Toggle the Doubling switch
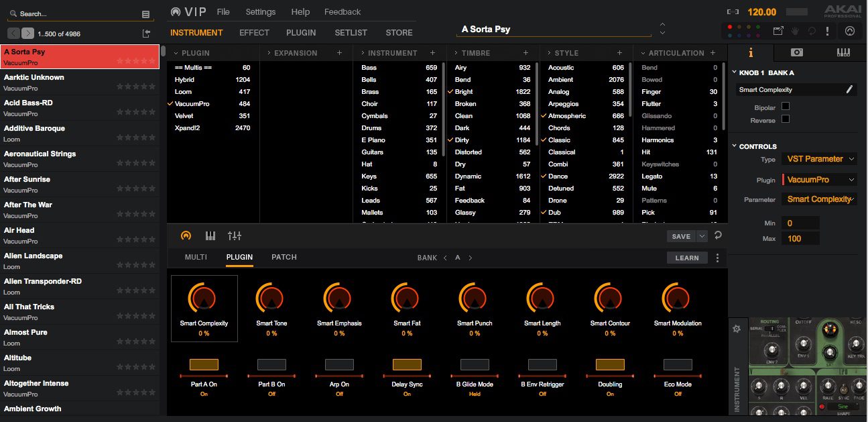The image size is (868, 422). tap(610, 364)
